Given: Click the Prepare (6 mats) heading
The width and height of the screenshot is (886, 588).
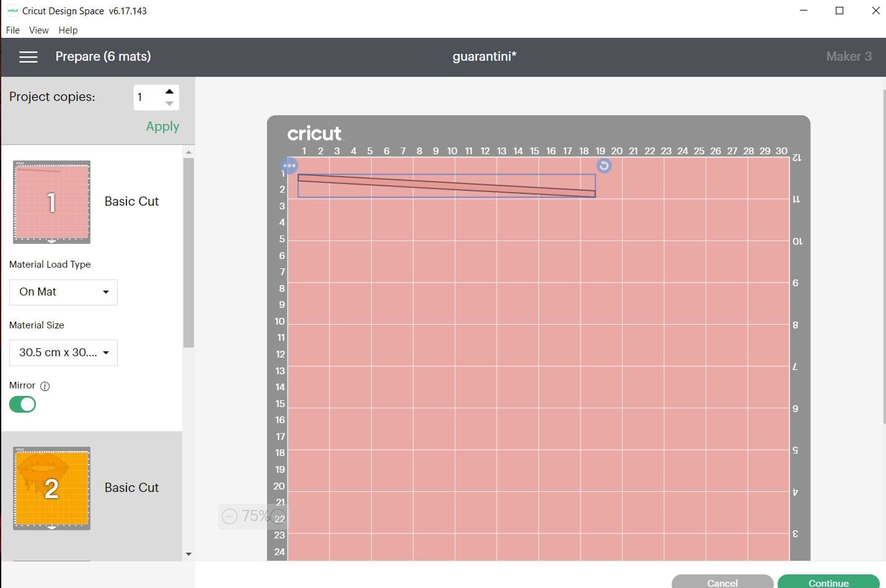Looking at the screenshot, I should pyautogui.click(x=103, y=56).
